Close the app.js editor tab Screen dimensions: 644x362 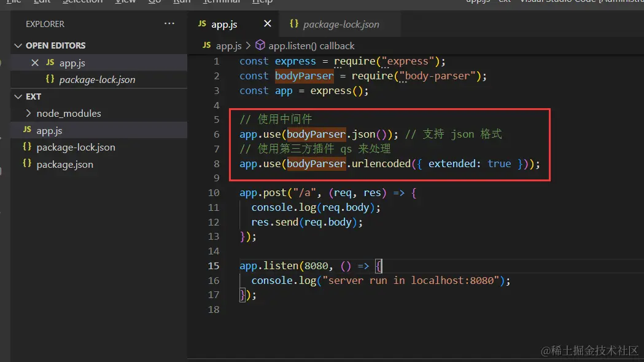[268, 23]
